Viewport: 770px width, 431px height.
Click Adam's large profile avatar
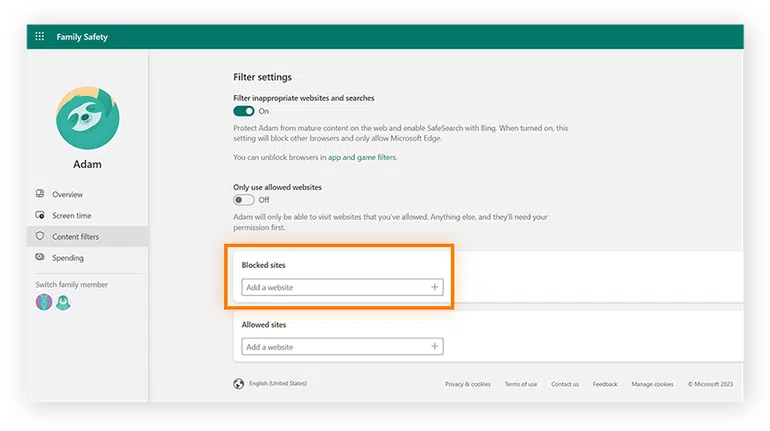click(x=88, y=117)
